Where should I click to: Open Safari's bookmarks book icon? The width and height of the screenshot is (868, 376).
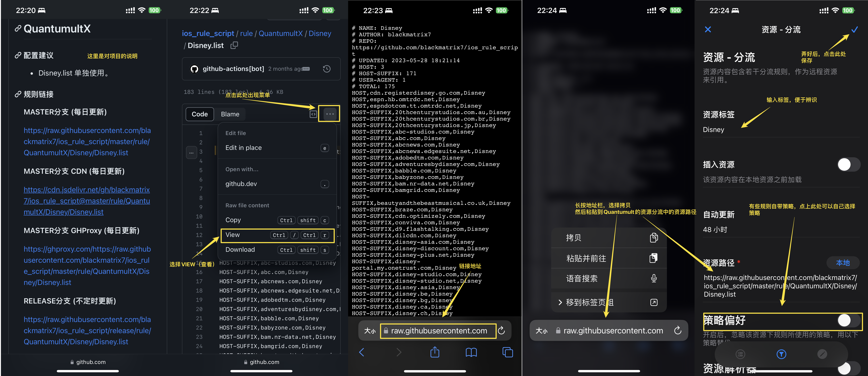point(471,352)
